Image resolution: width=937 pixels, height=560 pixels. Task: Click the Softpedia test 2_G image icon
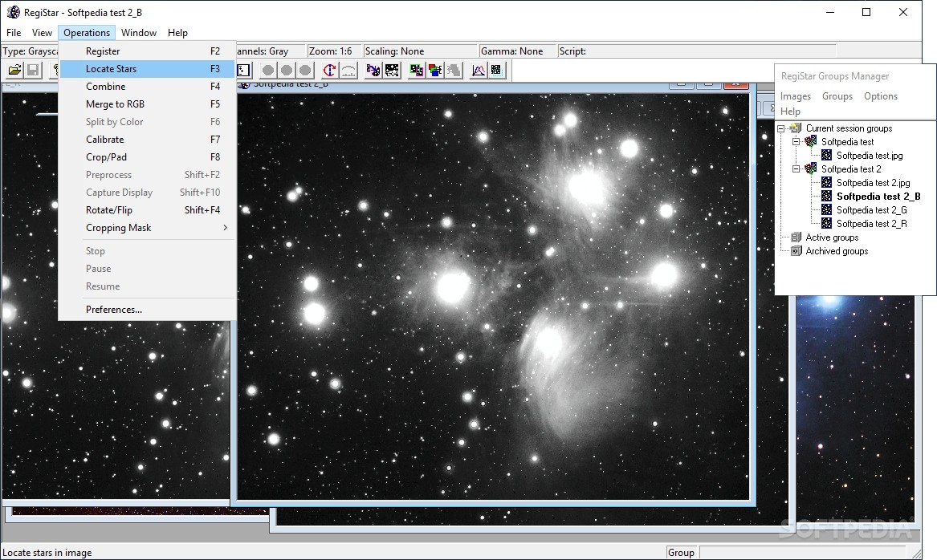pos(826,209)
